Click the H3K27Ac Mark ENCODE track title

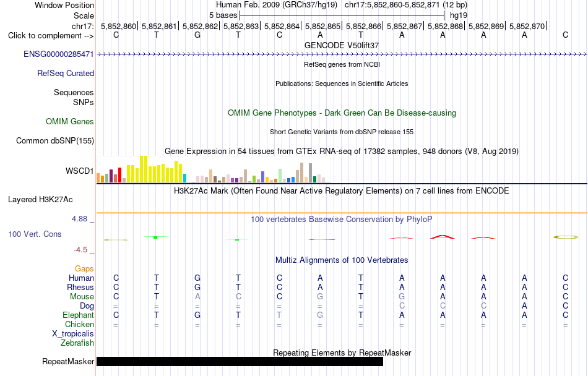pyautogui.click(x=342, y=191)
